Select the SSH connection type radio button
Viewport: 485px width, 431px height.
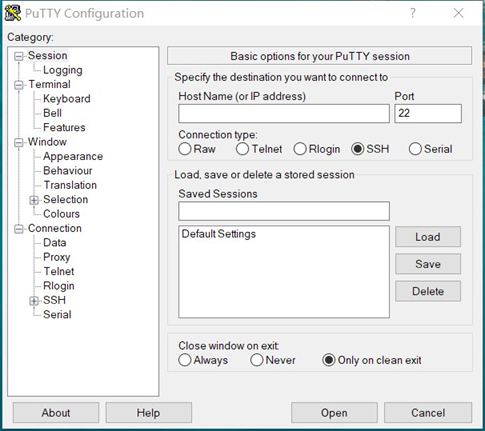tap(357, 149)
